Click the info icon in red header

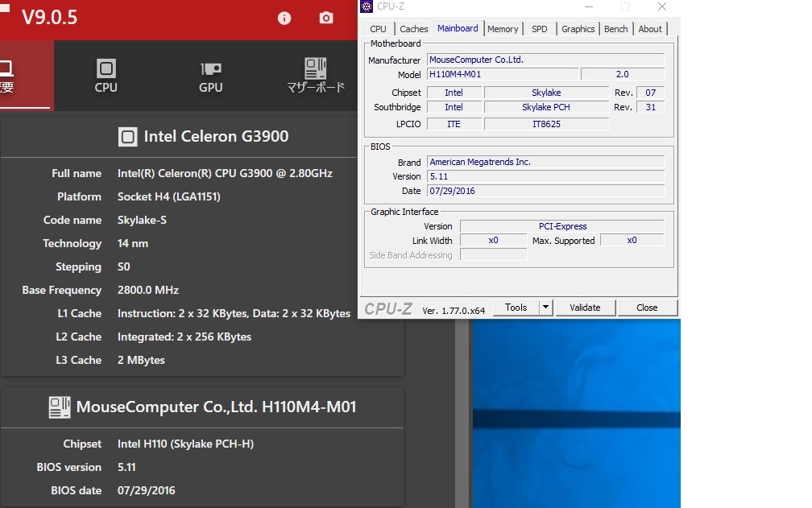pos(284,18)
